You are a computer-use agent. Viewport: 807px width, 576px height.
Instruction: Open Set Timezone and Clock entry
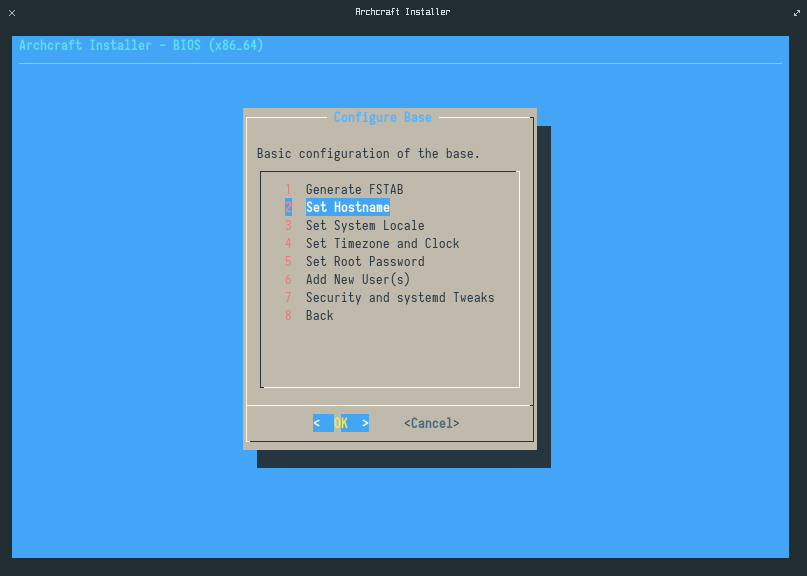372,243
